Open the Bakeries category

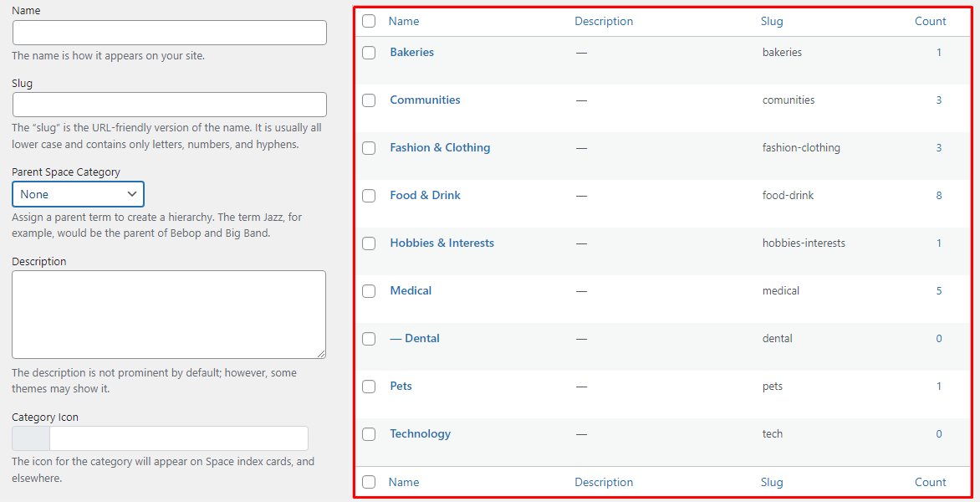click(x=411, y=52)
